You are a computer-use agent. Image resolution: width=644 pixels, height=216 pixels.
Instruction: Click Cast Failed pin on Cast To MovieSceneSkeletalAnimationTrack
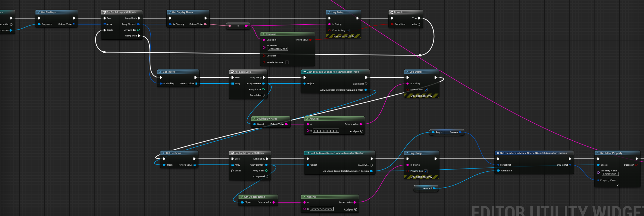(x=366, y=84)
